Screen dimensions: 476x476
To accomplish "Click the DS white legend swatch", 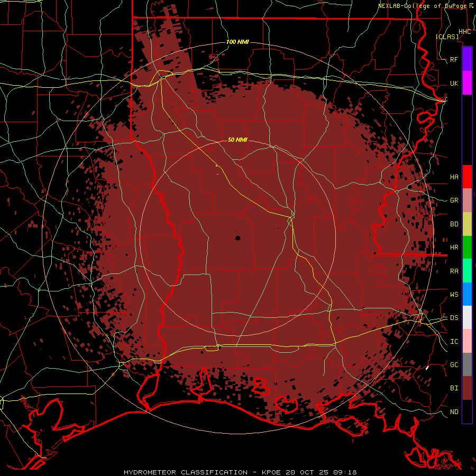I will (467, 317).
